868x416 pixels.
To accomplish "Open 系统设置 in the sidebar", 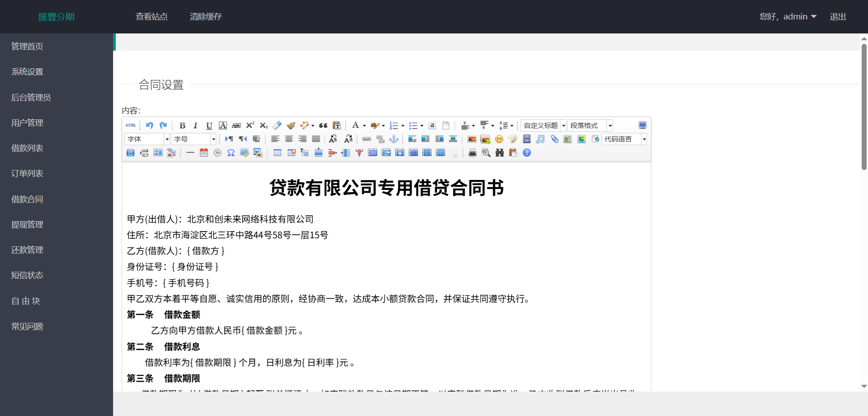I will click(57, 71).
